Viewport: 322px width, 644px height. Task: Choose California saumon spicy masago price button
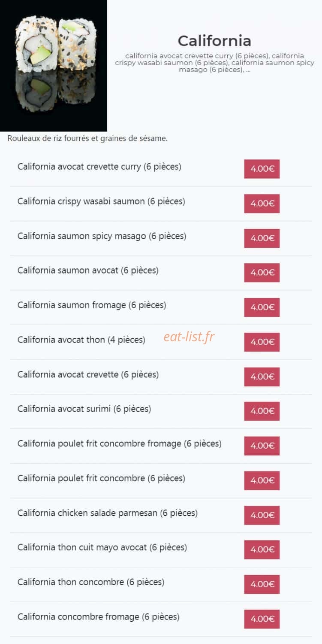pos(262,238)
